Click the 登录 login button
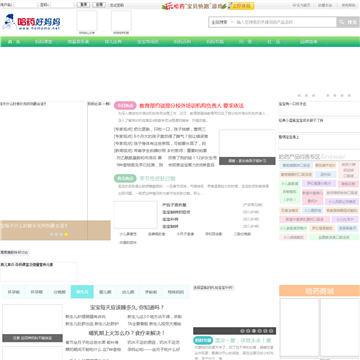This screenshot has height=360, width=360. click(83, 5)
